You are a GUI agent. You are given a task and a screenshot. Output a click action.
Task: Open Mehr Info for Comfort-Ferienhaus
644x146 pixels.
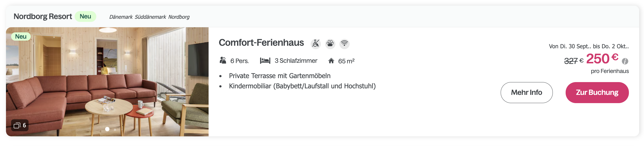point(527,93)
